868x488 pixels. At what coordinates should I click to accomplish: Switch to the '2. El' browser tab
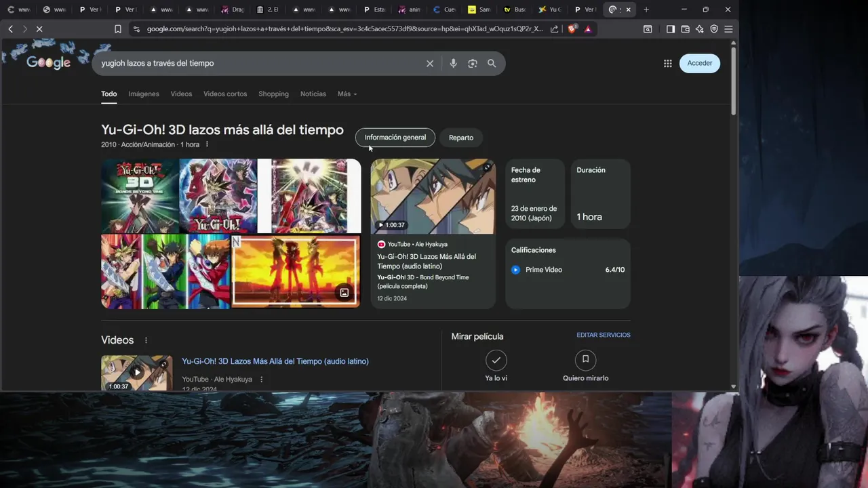click(x=269, y=9)
